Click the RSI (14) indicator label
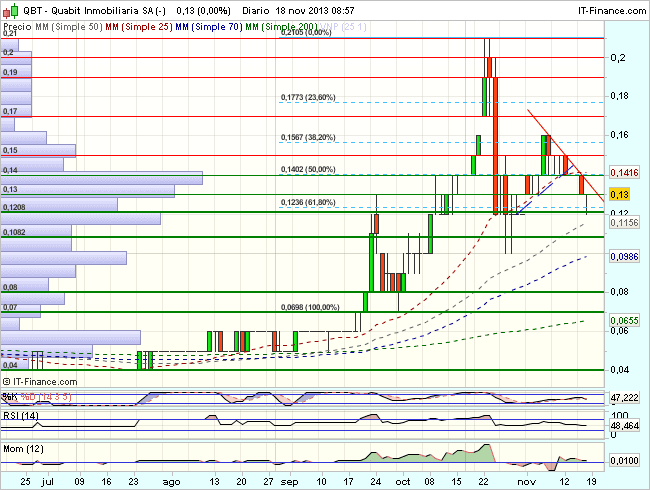Image resolution: width=650 pixels, height=490 pixels. 21,415
